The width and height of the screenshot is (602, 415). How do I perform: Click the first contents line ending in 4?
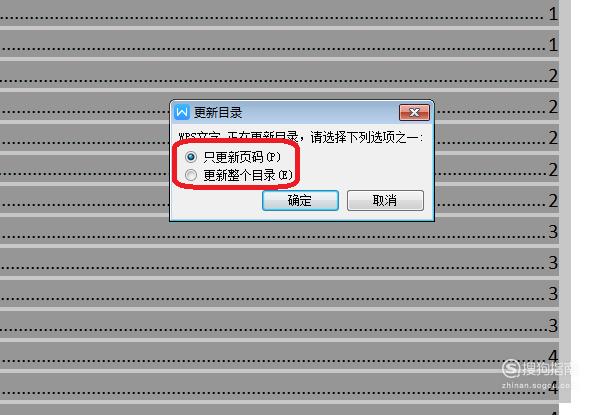pyautogui.click(x=279, y=355)
